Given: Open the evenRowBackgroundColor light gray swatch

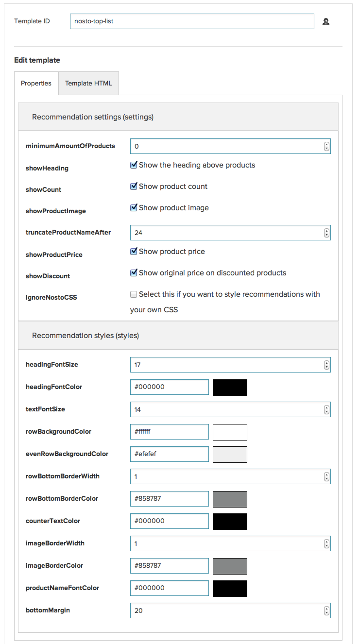Looking at the screenshot, I should tap(230, 455).
